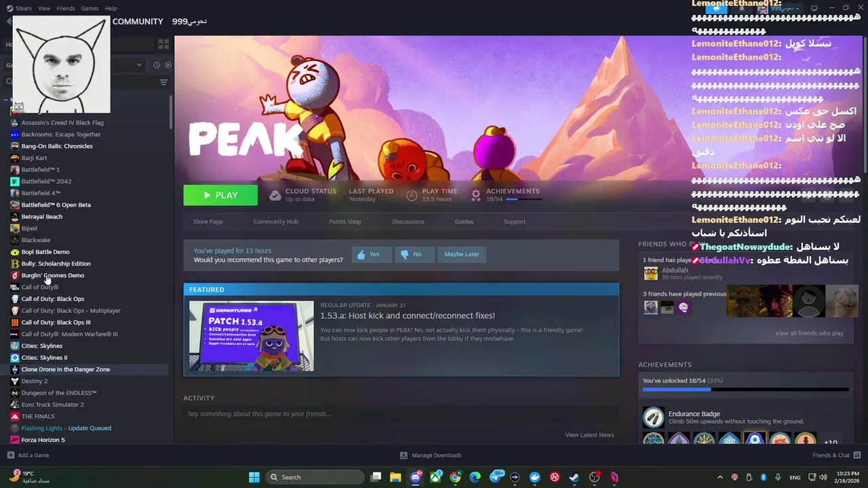Select Burglin' Gnomes Demo
The image size is (868, 488).
(x=53, y=275)
